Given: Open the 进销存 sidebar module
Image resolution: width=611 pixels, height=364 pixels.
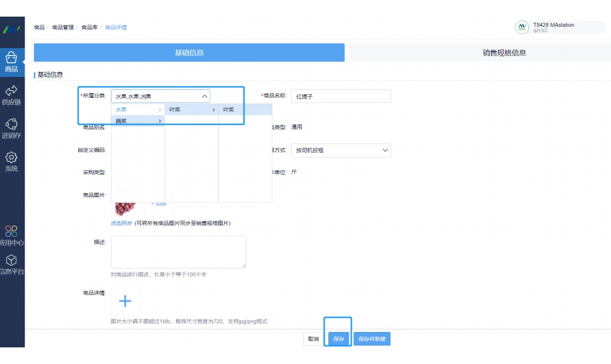Looking at the screenshot, I should pyautogui.click(x=12, y=129).
